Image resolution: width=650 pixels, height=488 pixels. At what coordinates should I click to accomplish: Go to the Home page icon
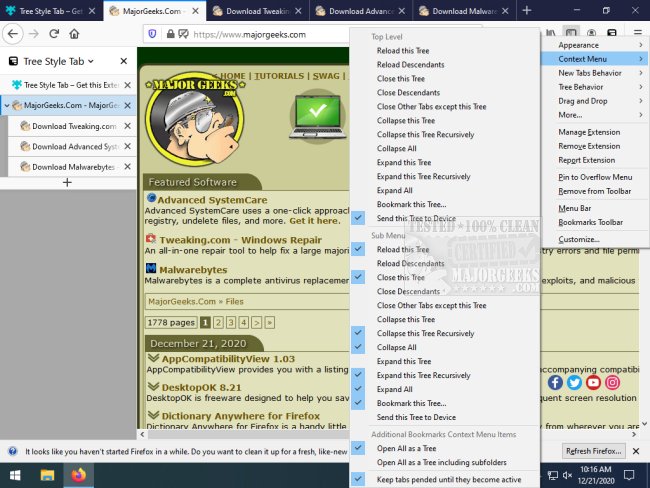click(x=74, y=34)
